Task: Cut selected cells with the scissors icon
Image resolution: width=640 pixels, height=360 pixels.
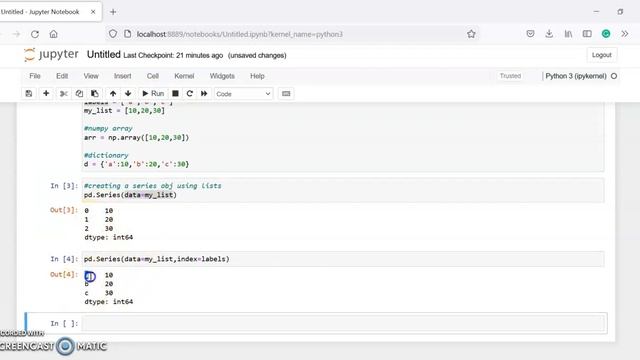Action: click(x=64, y=93)
